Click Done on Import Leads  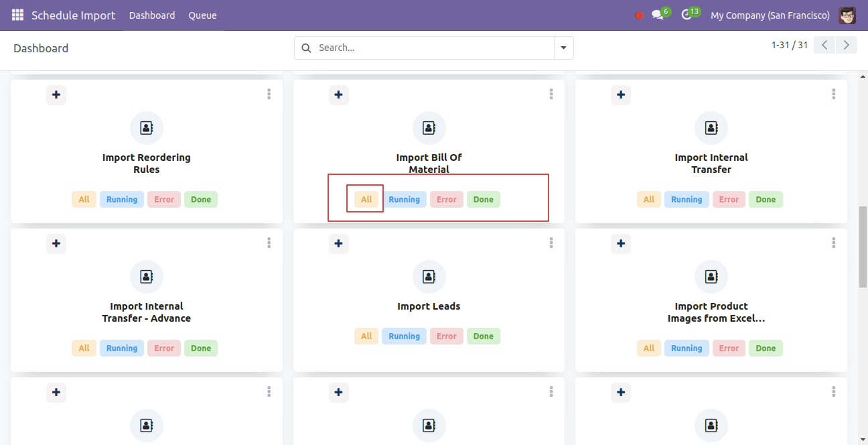pyautogui.click(x=484, y=336)
